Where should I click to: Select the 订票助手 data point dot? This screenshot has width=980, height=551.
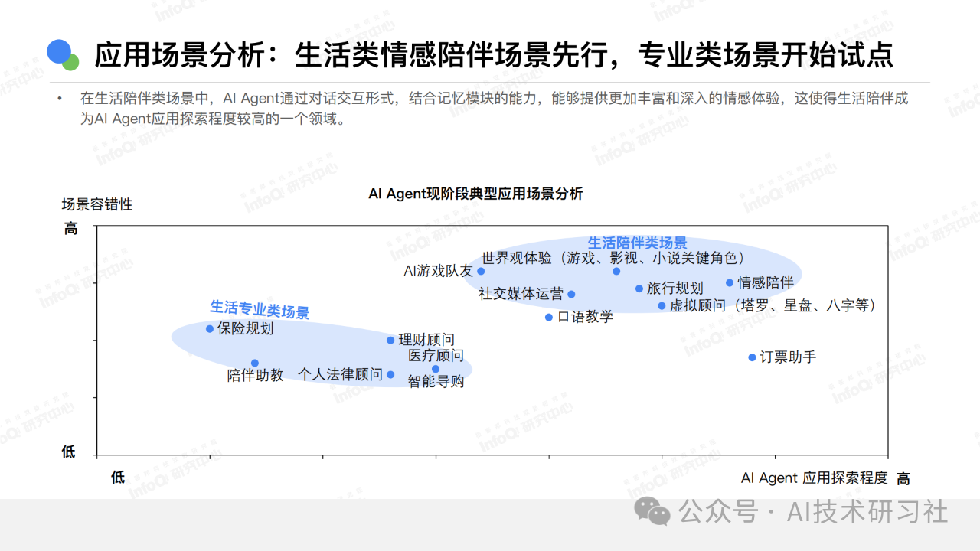(752, 357)
